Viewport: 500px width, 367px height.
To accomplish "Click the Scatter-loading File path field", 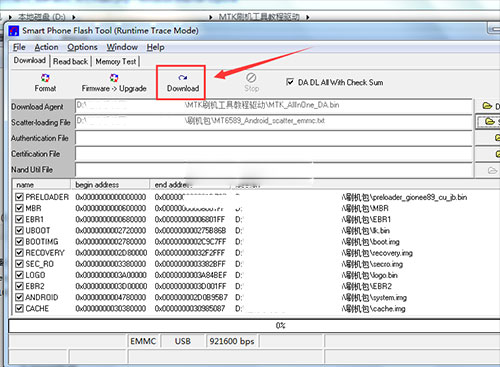I will pos(274,122).
